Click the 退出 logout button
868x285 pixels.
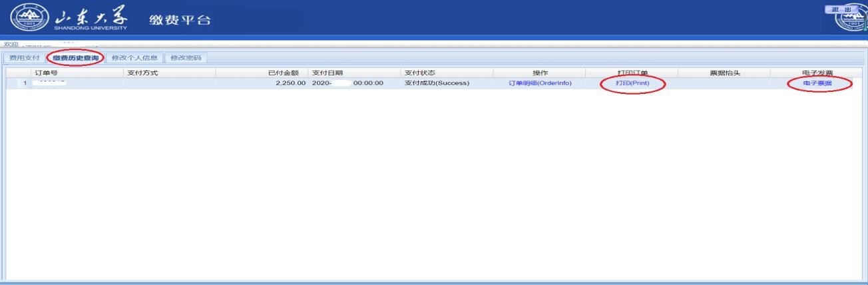(841, 9)
